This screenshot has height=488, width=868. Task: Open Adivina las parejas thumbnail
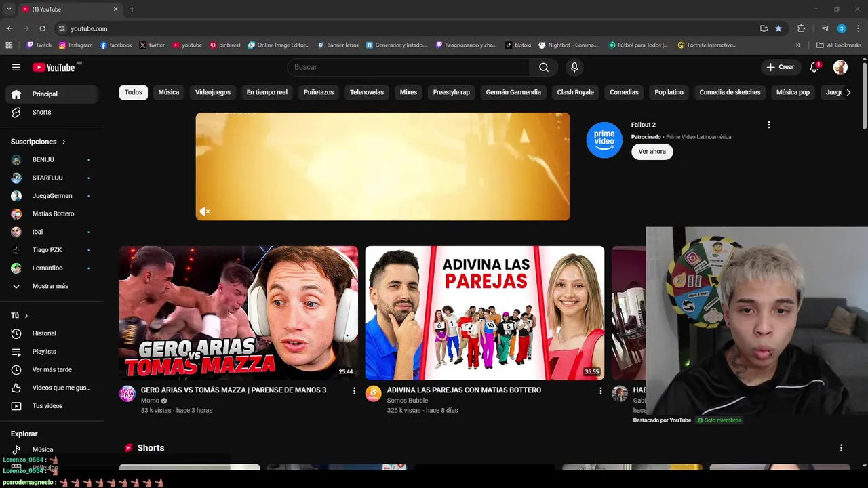pyautogui.click(x=485, y=313)
